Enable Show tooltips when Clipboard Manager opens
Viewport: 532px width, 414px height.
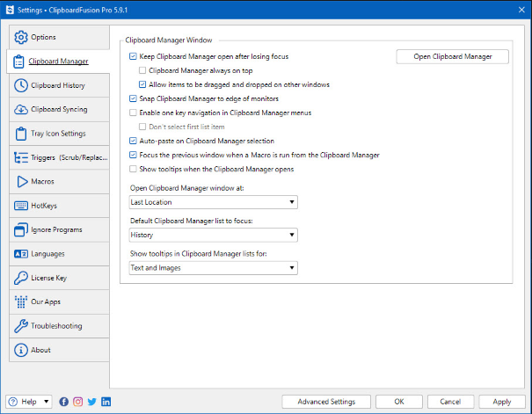[x=133, y=169]
